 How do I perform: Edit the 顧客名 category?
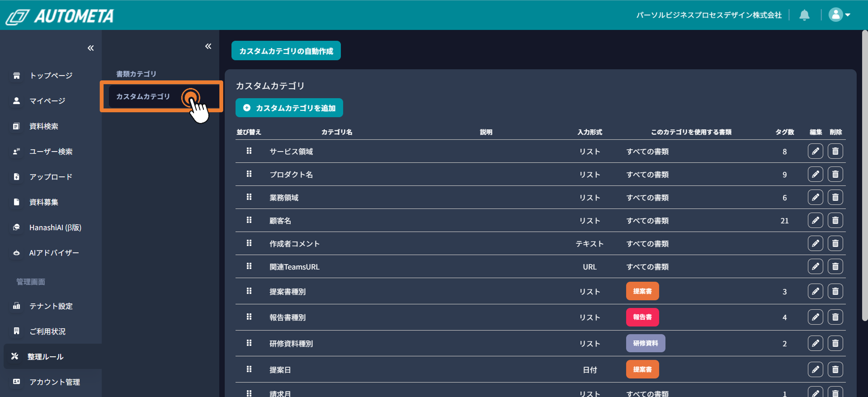click(x=815, y=220)
